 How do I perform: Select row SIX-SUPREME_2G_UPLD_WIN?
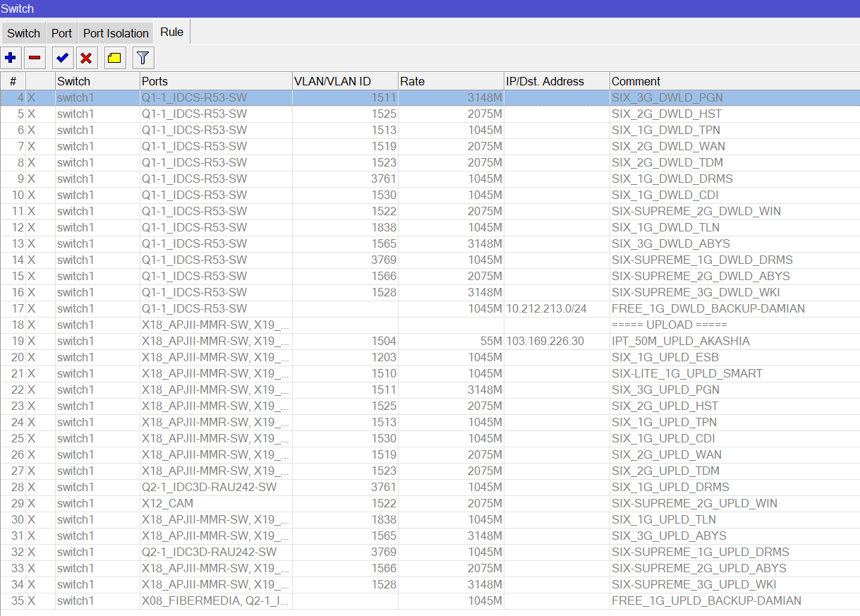[430, 503]
